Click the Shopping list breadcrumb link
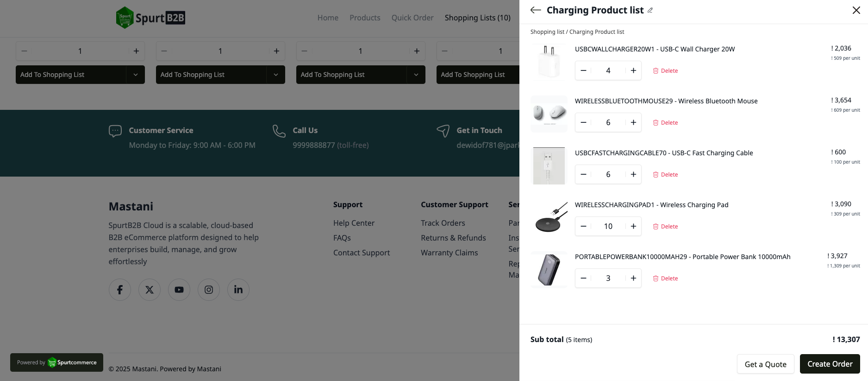 pyautogui.click(x=547, y=32)
